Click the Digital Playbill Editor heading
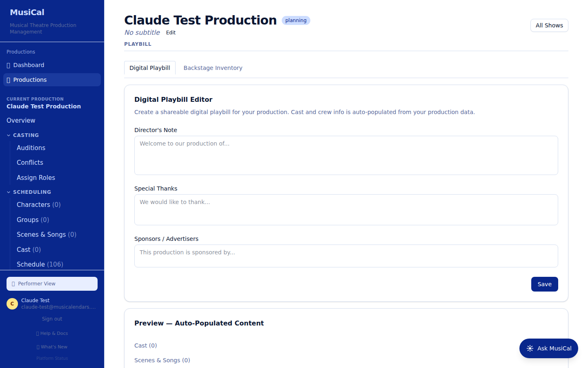 [x=173, y=99]
